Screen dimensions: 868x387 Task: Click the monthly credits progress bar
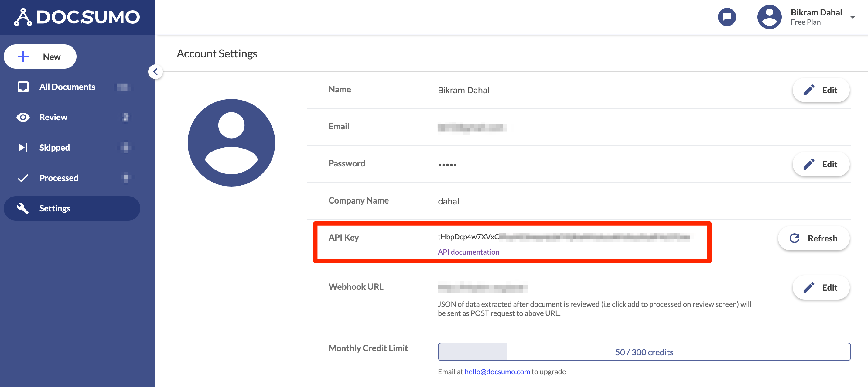[x=644, y=352]
